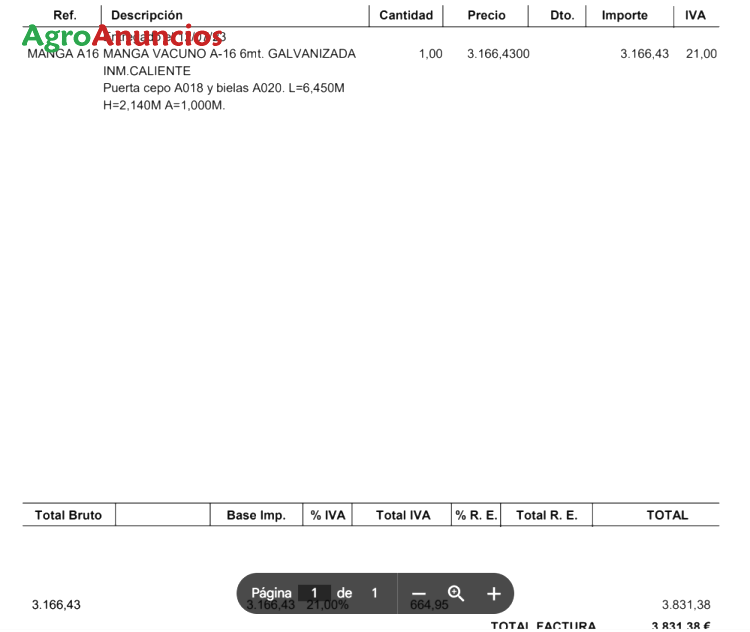Click the Precio column header

click(486, 15)
